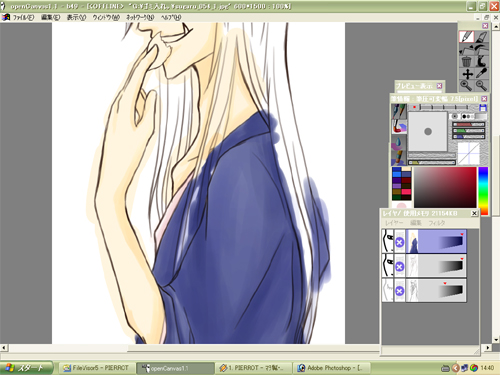Toggle the middle layer's purple X lock
500x375 pixels.
(400, 267)
